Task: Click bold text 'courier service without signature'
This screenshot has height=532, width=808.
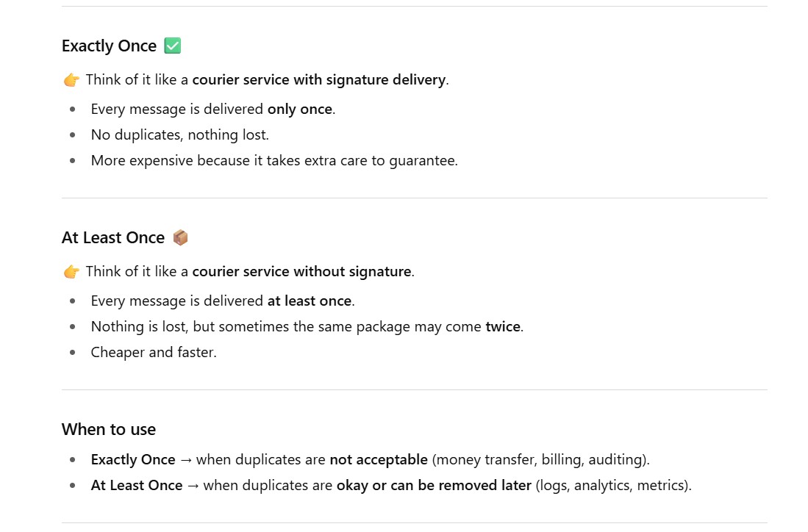Action: click(301, 272)
